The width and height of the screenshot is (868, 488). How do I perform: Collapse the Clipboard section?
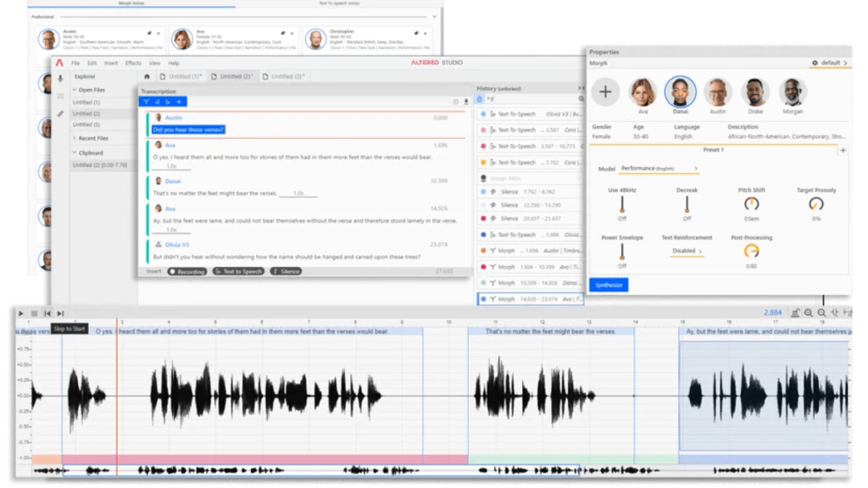(x=75, y=152)
